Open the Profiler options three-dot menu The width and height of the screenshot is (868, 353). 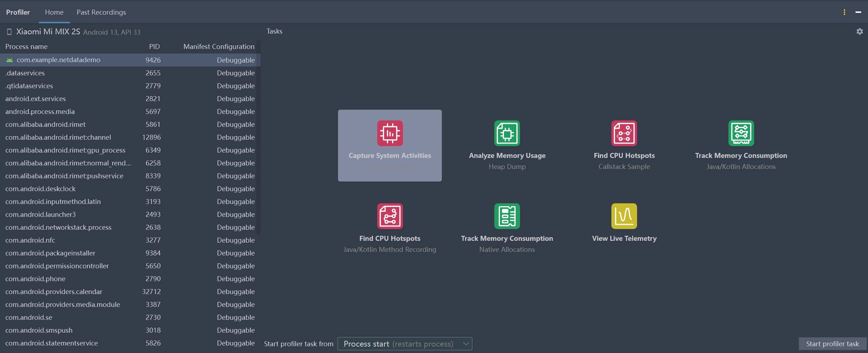844,12
